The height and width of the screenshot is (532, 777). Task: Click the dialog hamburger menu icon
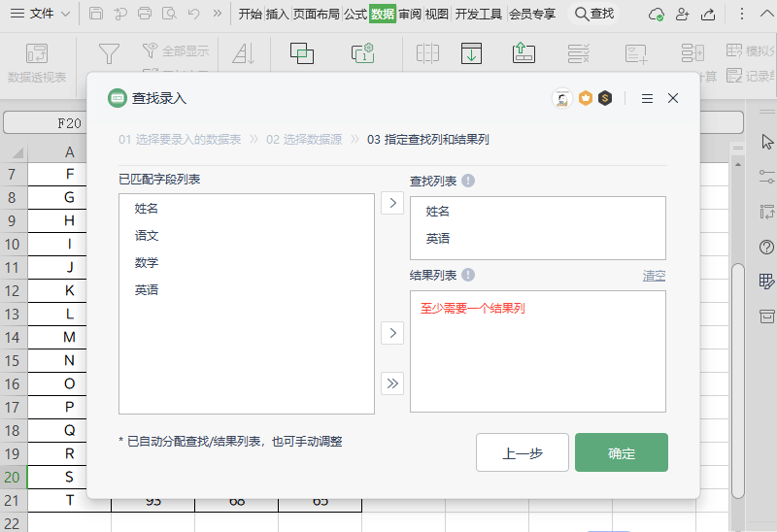647,98
